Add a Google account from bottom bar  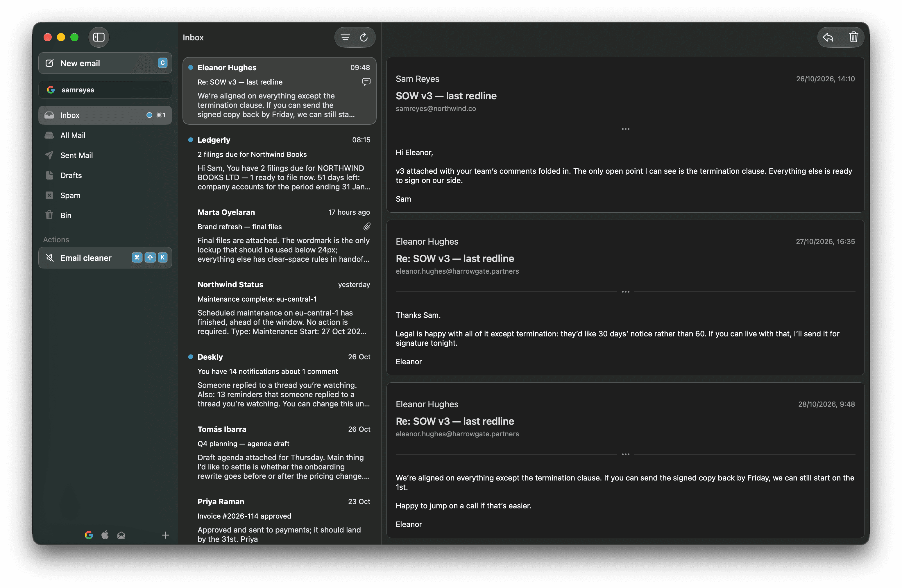(89, 535)
